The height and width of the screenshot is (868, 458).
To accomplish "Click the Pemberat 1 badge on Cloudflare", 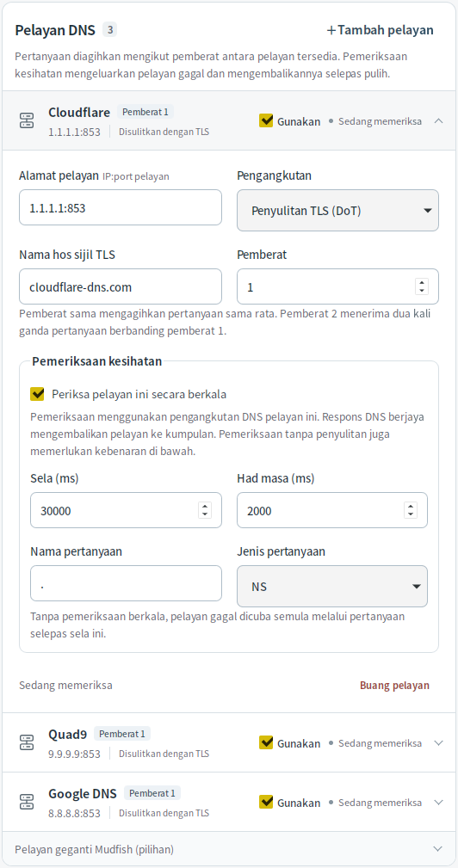I will tap(145, 112).
